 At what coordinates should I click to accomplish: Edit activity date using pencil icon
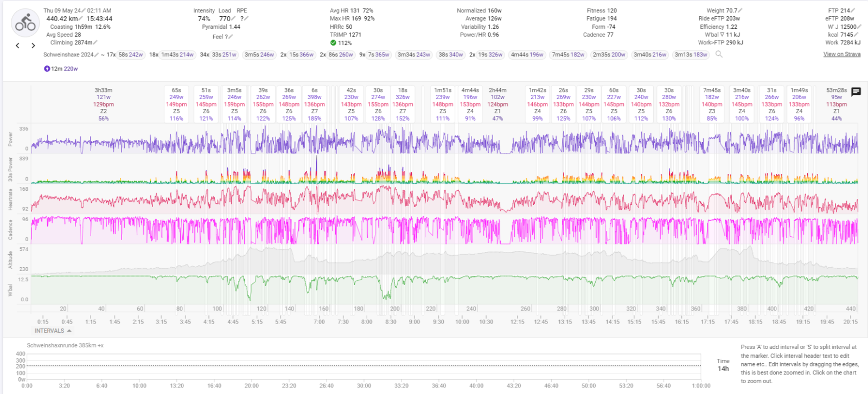coord(84,11)
